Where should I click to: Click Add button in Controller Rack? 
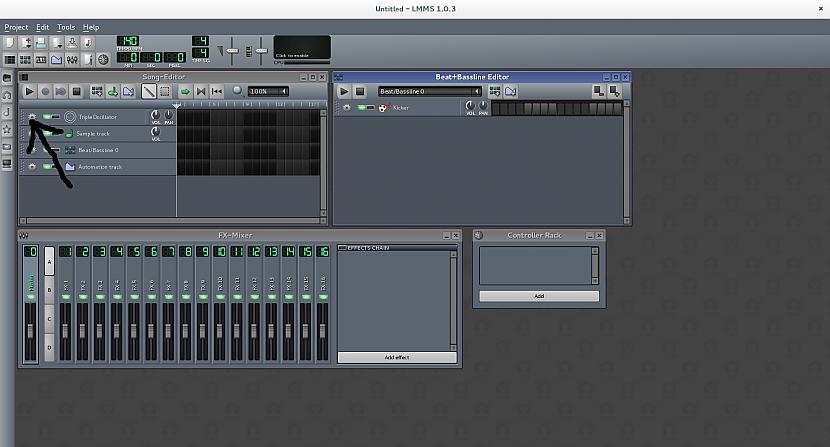[x=539, y=296]
